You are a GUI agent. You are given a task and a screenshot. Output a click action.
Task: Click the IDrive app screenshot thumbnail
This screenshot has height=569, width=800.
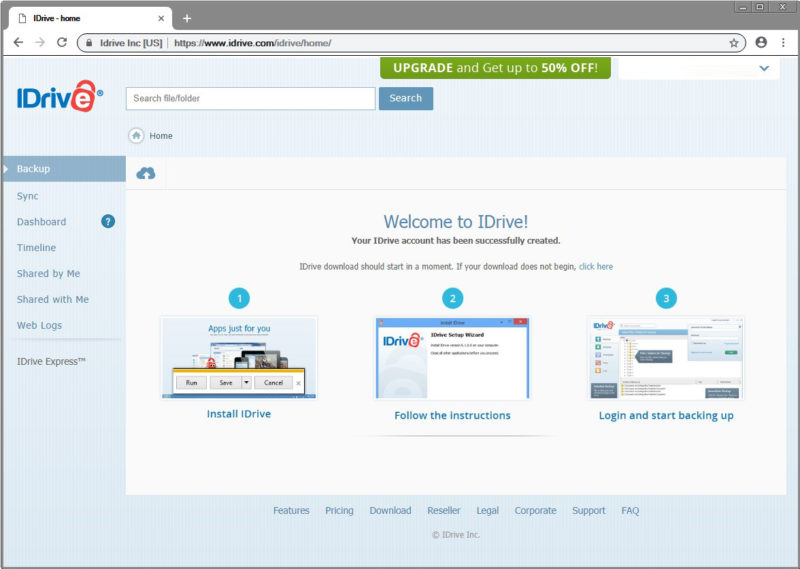point(666,358)
